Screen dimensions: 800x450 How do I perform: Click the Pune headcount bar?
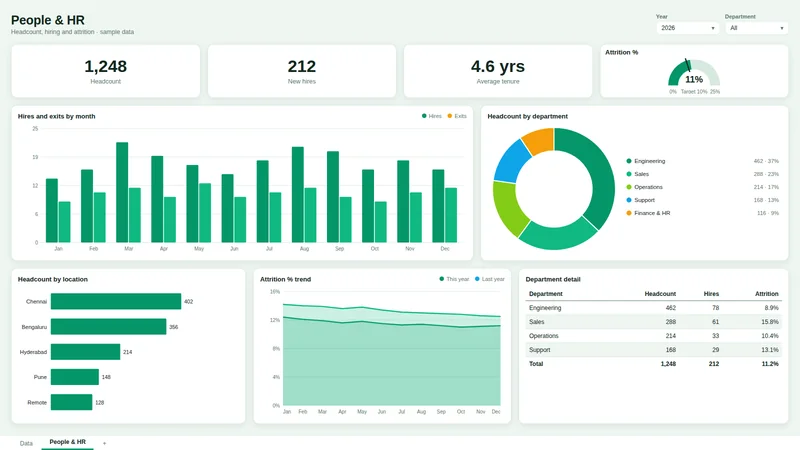coord(75,377)
